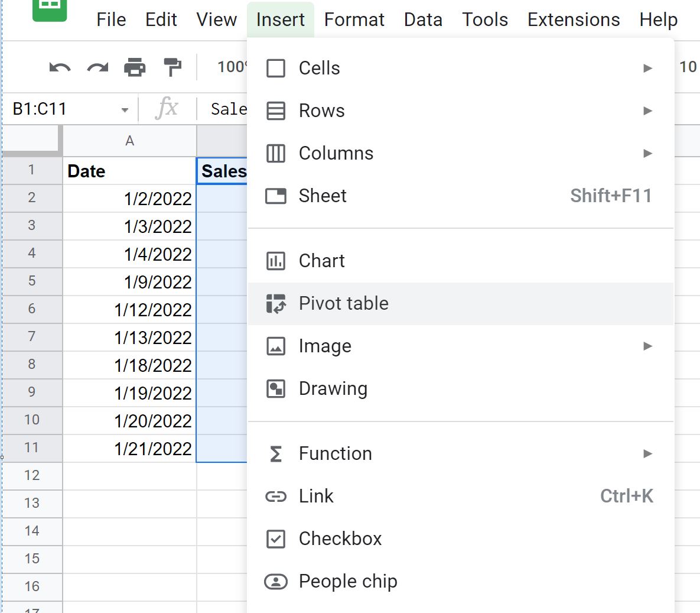Click cell with date 1/18/2022
This screenshot has width=700, height=613.
[x=129, y=365]
